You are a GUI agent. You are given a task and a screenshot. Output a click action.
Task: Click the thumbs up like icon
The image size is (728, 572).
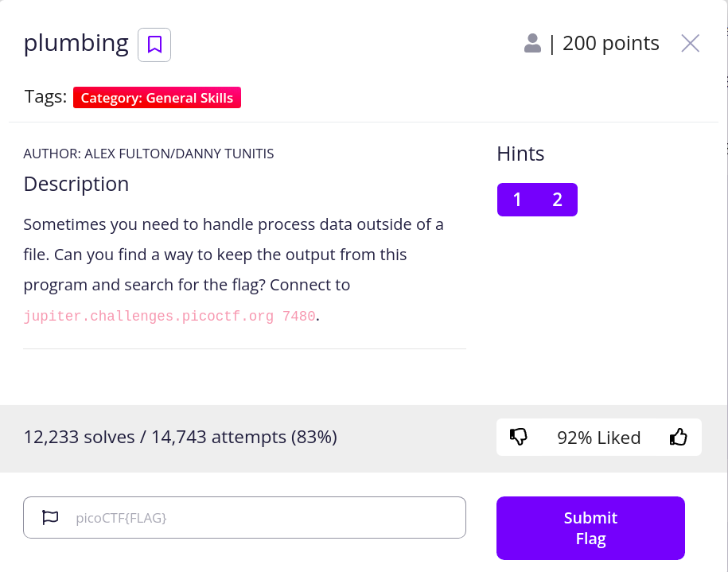point(678,437)
